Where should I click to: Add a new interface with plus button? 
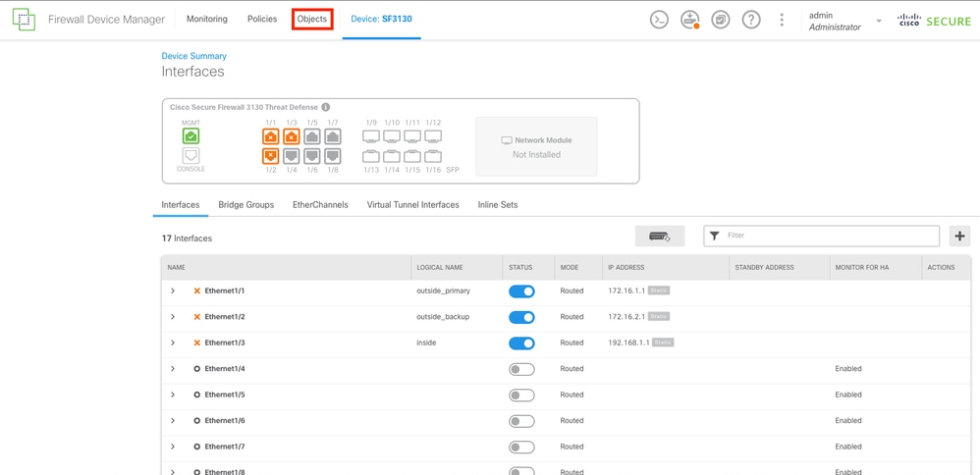click(x=960, y=237)
